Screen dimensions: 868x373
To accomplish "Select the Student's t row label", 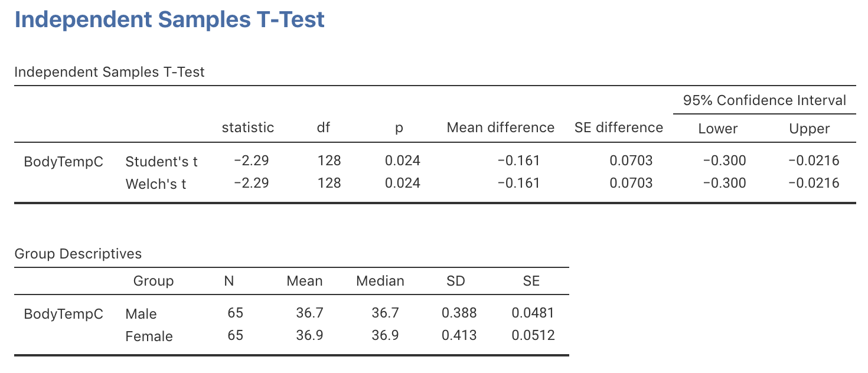I will (x=162, y=161).
